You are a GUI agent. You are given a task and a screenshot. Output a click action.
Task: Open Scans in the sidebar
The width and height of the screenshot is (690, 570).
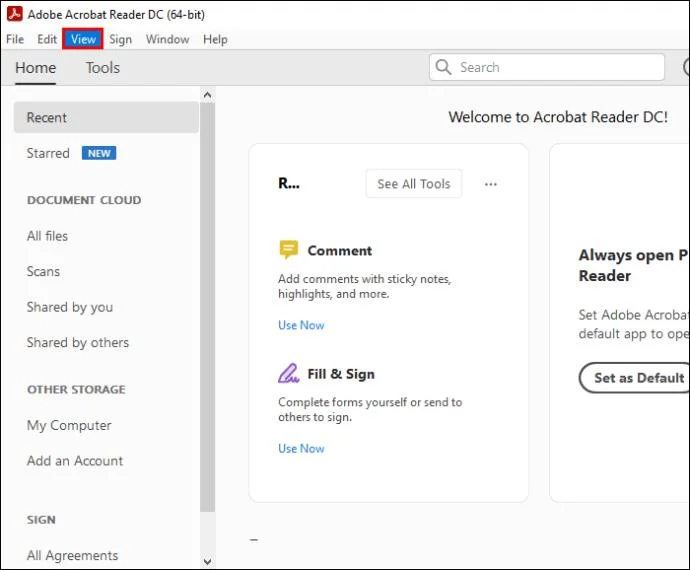tap(43, 271)
